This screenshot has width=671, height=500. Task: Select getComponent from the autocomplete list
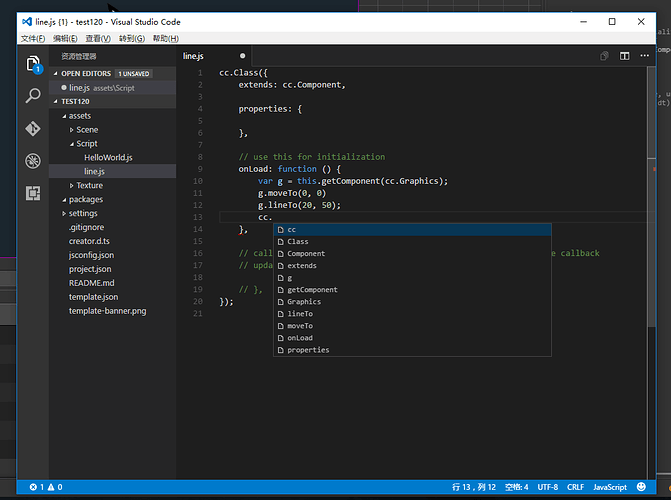312,290
